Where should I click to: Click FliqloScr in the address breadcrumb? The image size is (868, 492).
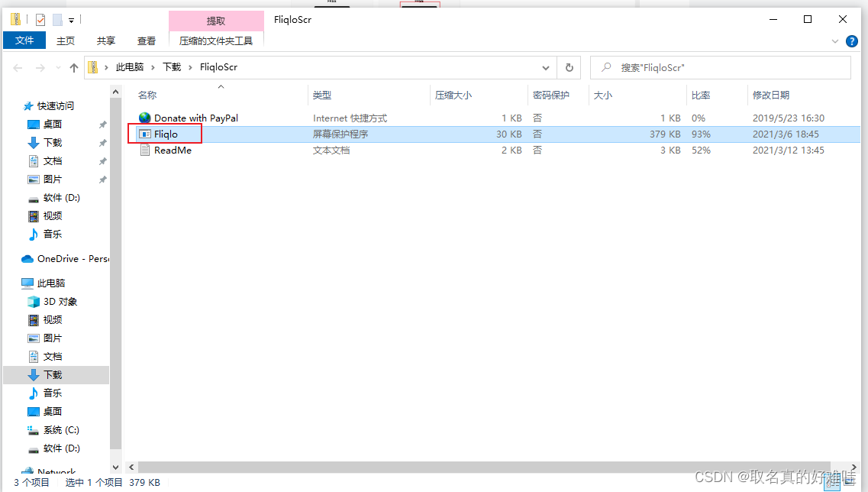click(218, 67)
